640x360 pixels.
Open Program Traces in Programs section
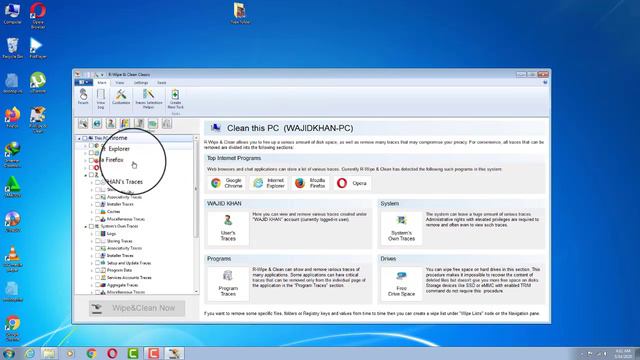pos(228,284)
